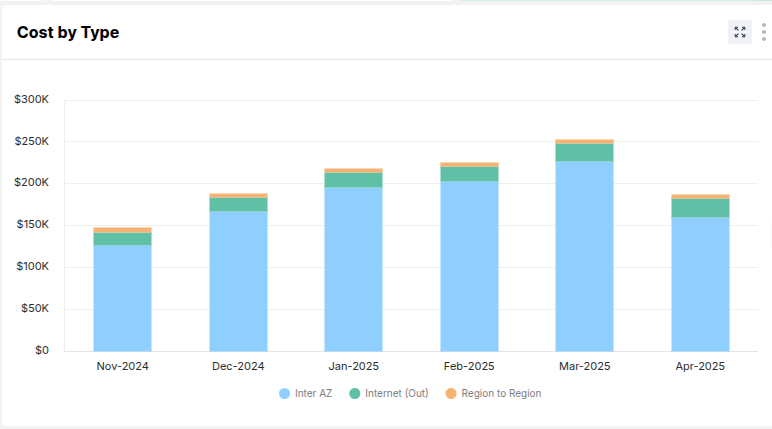772x429 pixels.
Task: Select the green Internet (Out) segment for Mar-2025
Action: (x=584, y=152)
